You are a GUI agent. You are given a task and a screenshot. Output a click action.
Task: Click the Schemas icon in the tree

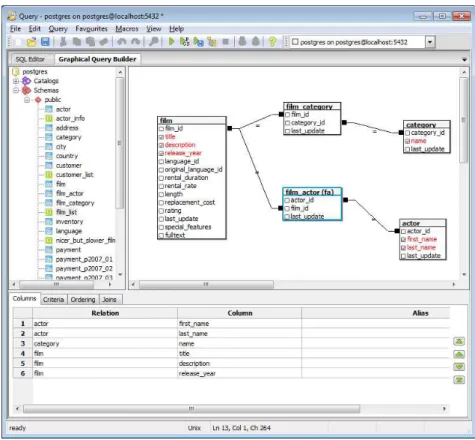pos(26,90)
